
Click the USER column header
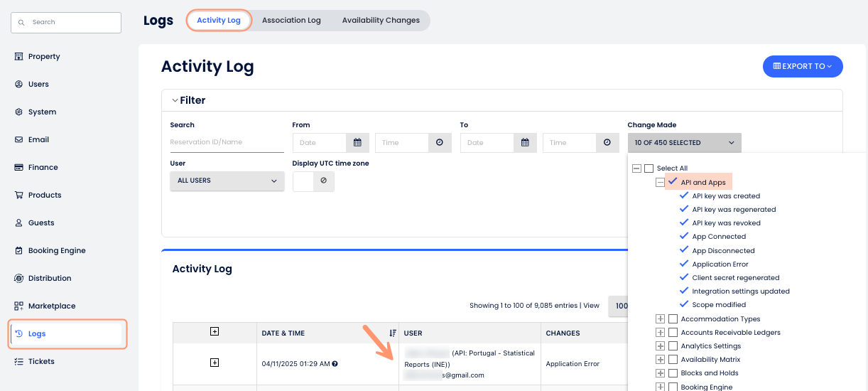(x=413, y=333)
